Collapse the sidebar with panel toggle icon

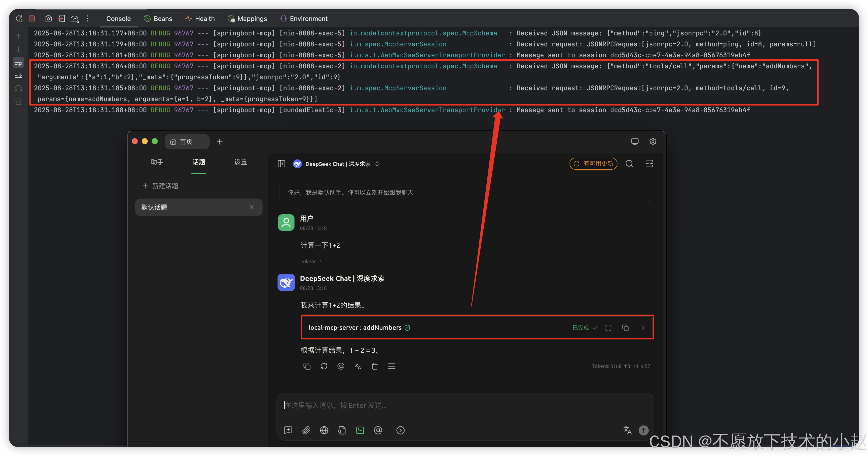click(281, 164)
